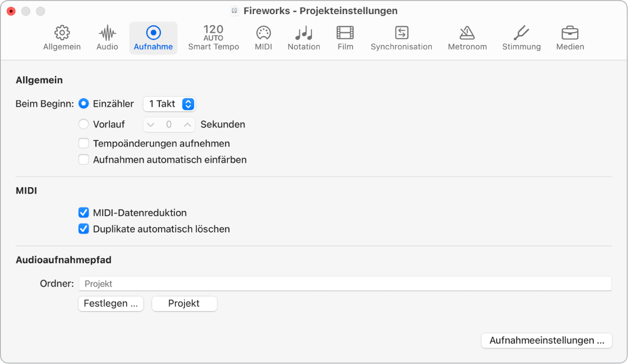Open the MIDI settings pane
Image resolution: width=628 pixels, height=364 pixels.
263,38
